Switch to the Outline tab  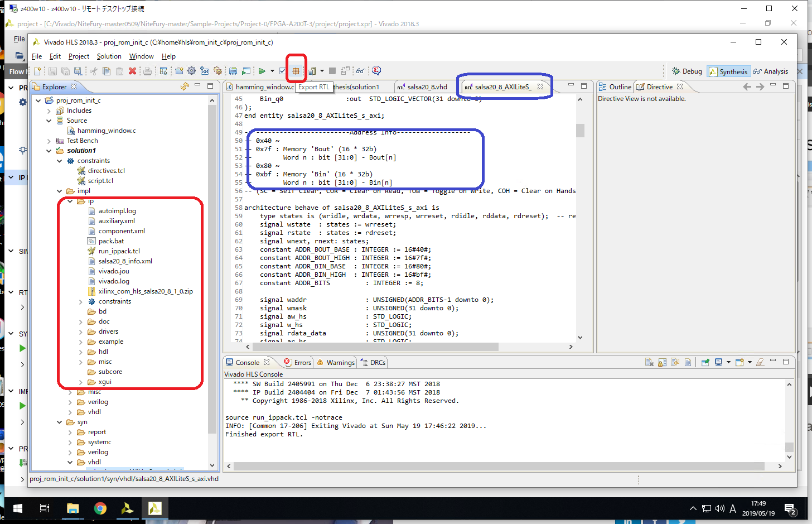[615, 86]
